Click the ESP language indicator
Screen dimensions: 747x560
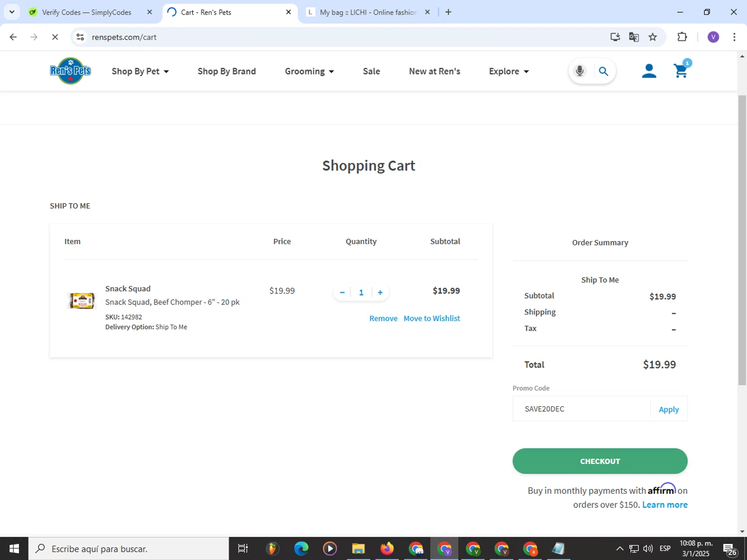pos(665,549)
